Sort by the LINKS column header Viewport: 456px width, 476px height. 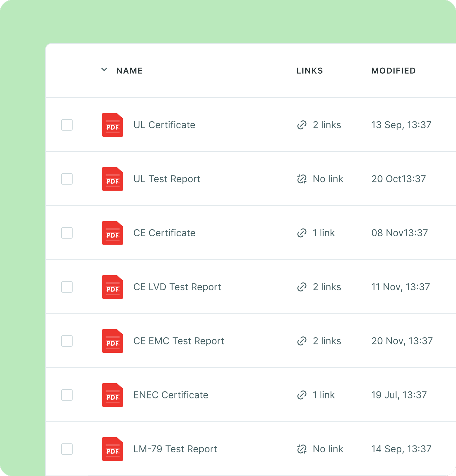click(310, 71)
